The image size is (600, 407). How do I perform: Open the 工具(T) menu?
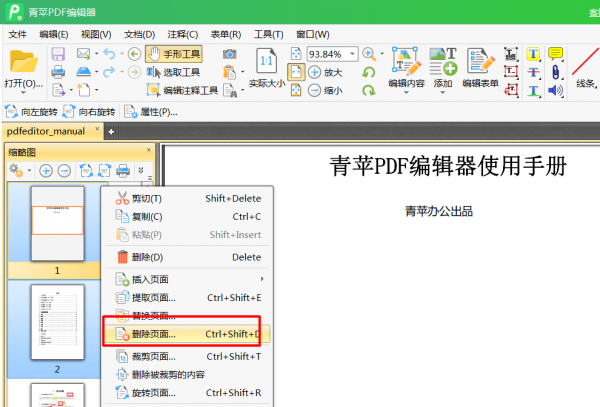tap(269, 34)
